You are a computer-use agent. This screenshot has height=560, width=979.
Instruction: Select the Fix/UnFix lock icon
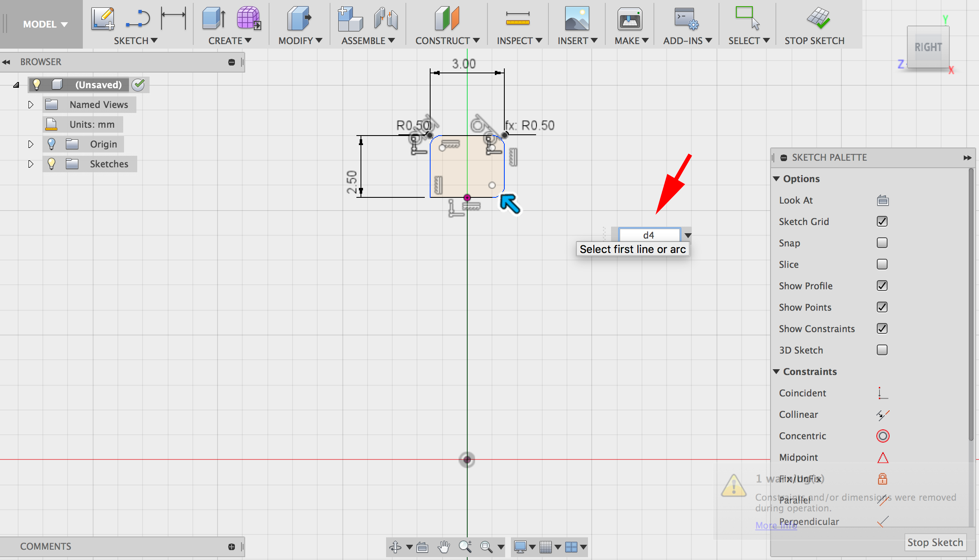(x=882, y=479)
